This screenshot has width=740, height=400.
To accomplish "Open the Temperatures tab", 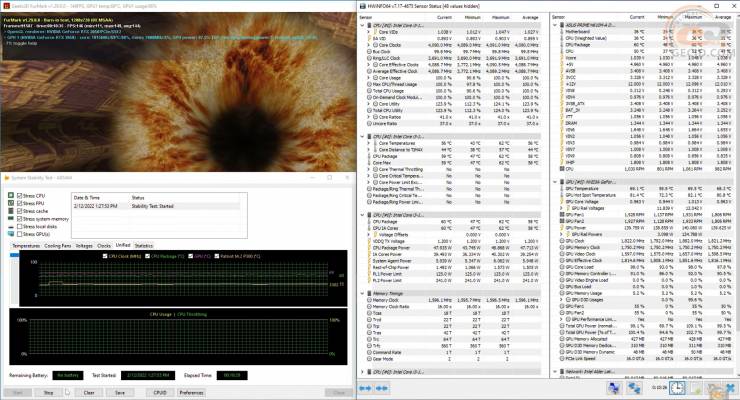I will [25, 246].
